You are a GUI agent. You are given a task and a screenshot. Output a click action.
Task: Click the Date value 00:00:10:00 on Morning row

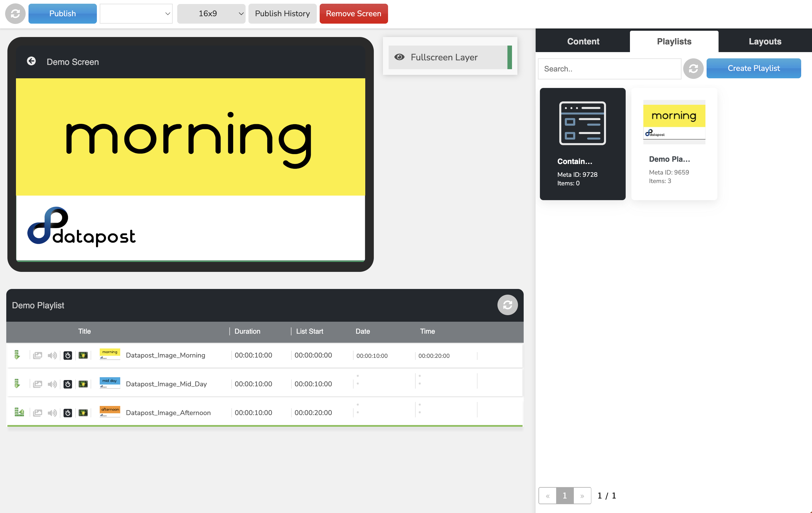[x=372, y=356]
